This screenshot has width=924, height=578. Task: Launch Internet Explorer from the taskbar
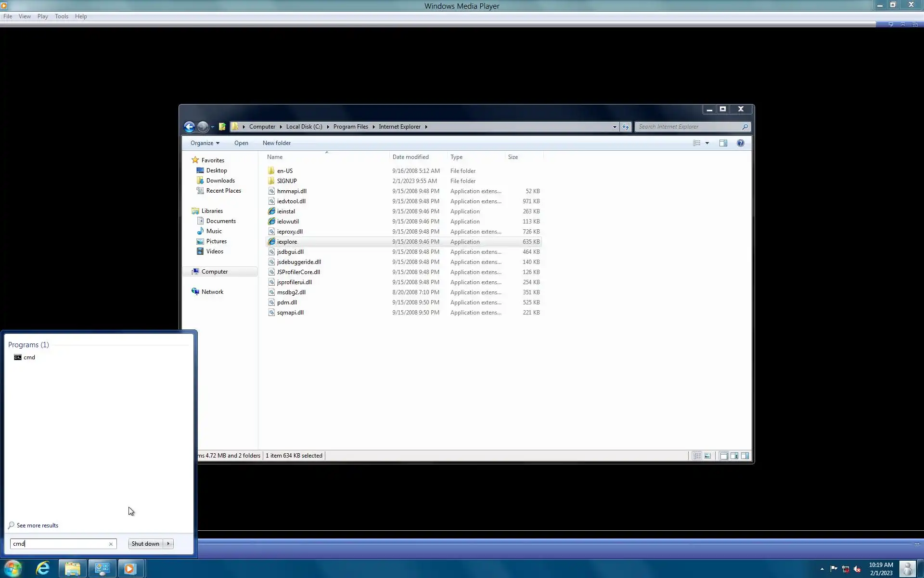click(x=43, y=568)
